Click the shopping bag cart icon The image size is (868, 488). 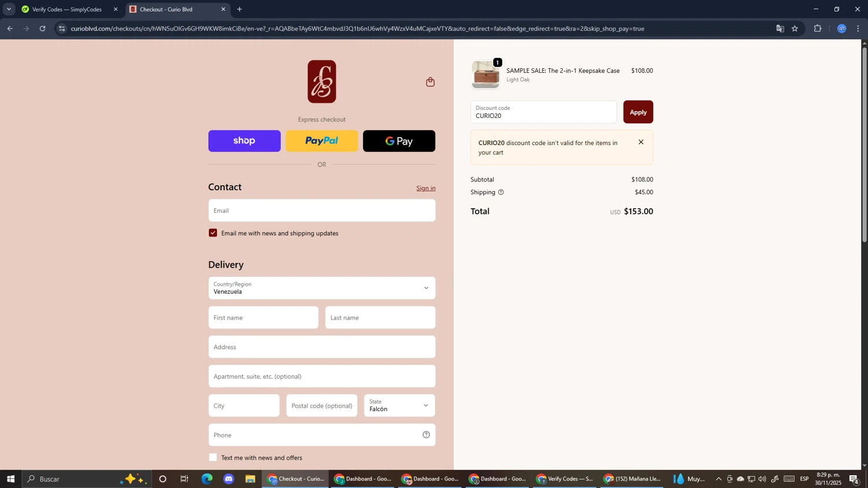[430, 82]
